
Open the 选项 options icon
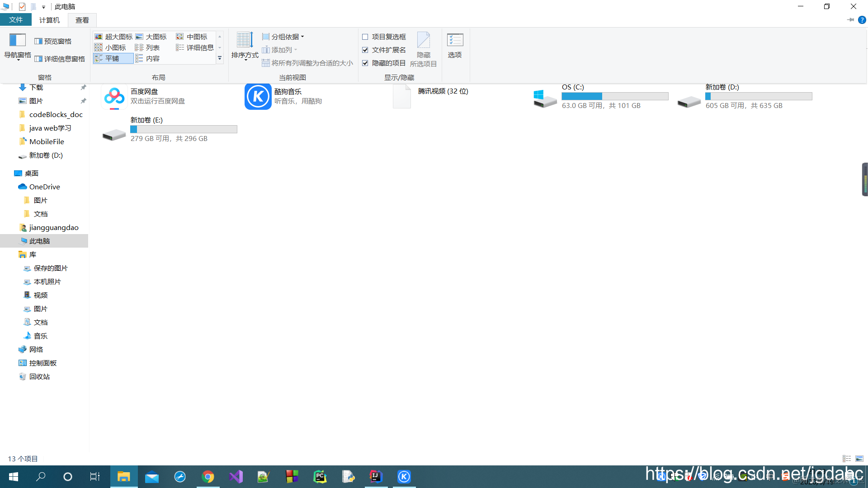coord(455,40)
